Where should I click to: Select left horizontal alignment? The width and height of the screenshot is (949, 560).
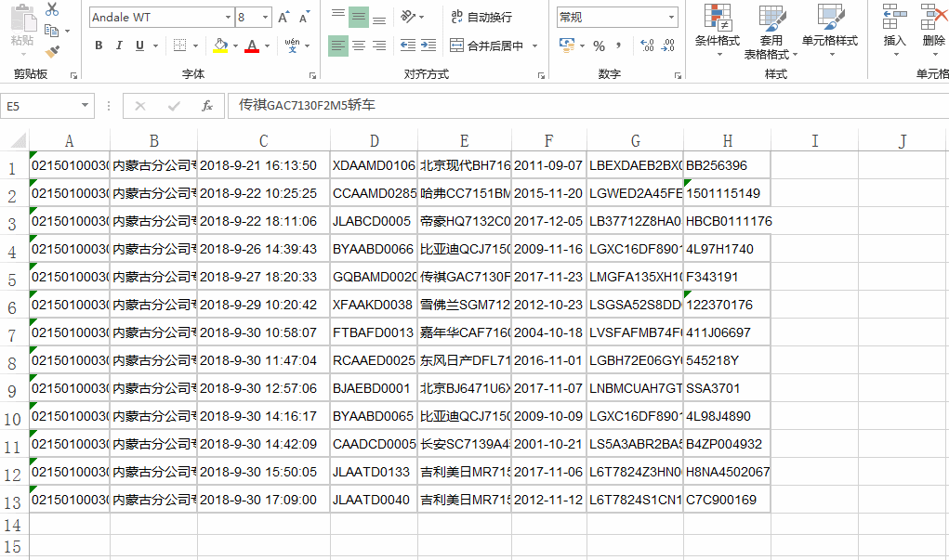pyautogui.click(x=338, y=46)
